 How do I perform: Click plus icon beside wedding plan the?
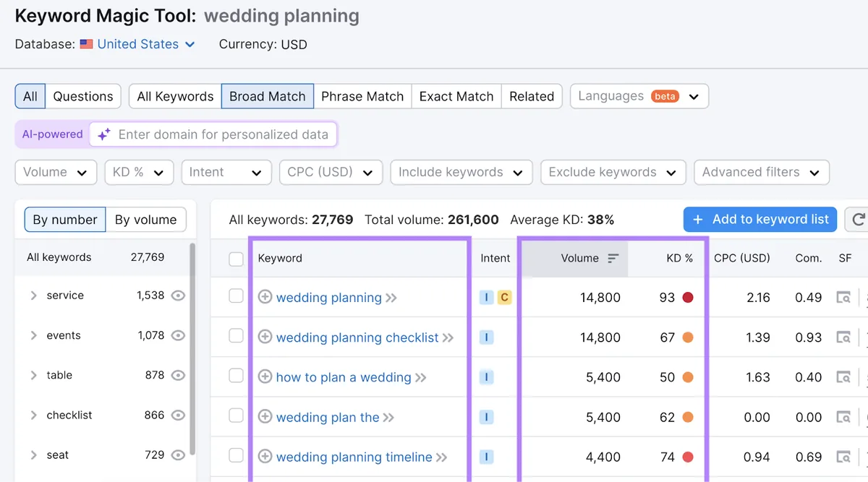click(x=265, y=416)
